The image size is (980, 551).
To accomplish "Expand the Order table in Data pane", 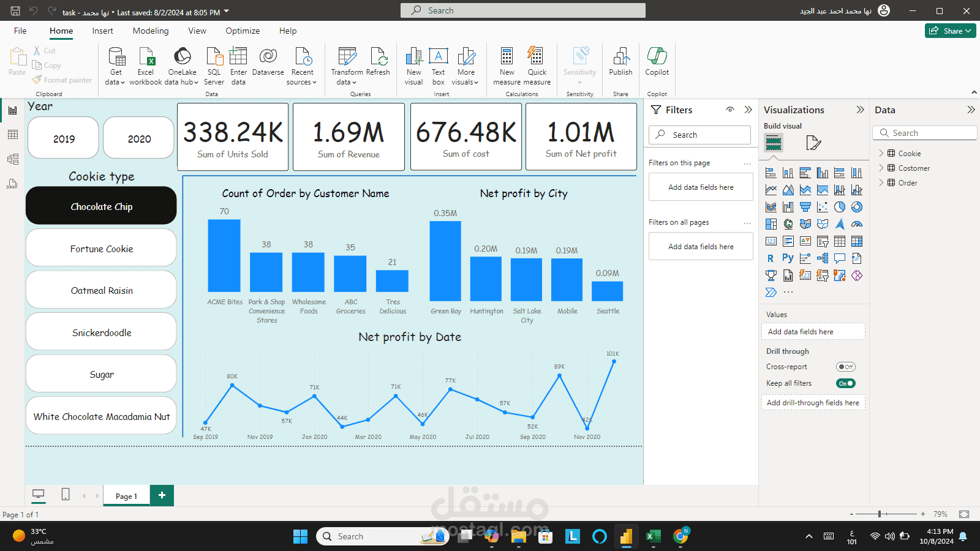I will pyautogui.click(x=881, y=182).
